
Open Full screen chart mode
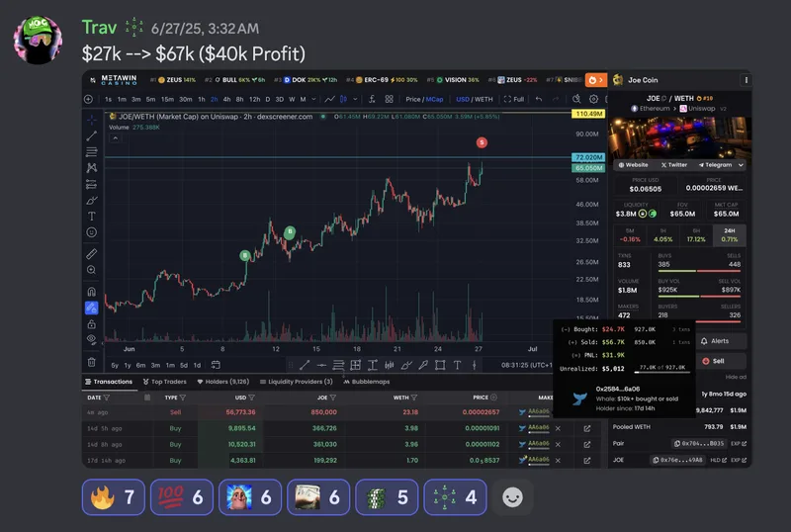coord(514,100)
